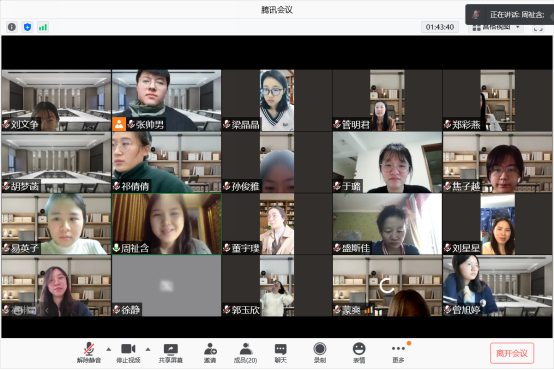Open the invite participants icon
The height and width of the screenshot is (370, 554).
click(210, 353)
